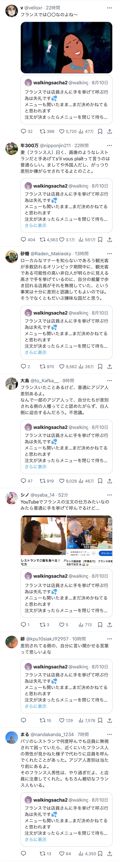The image size is (118, 868).
Task: Retweet シノ's YouTube comment tweet
Action: point(43,624)
